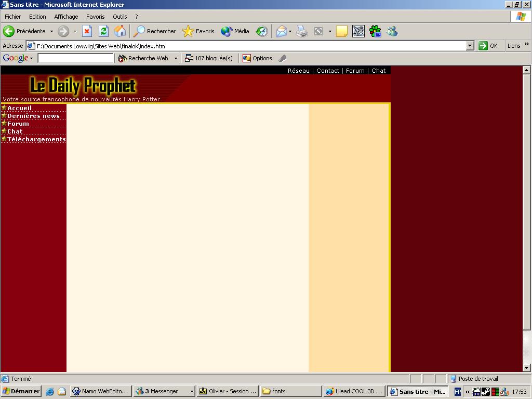Open the Favoris menu in menu bar

pos(96,17)
